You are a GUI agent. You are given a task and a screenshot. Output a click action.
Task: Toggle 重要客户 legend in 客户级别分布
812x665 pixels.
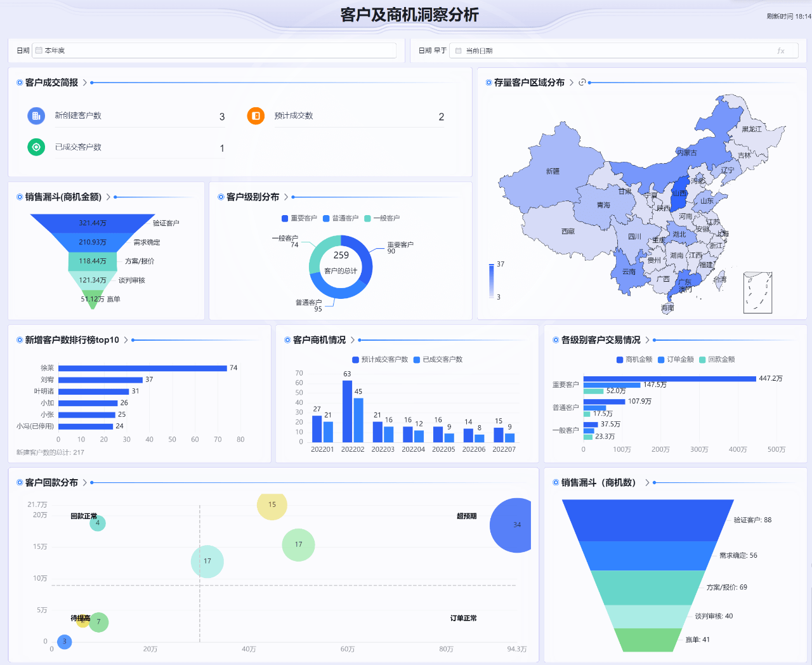tap(299, 218)
